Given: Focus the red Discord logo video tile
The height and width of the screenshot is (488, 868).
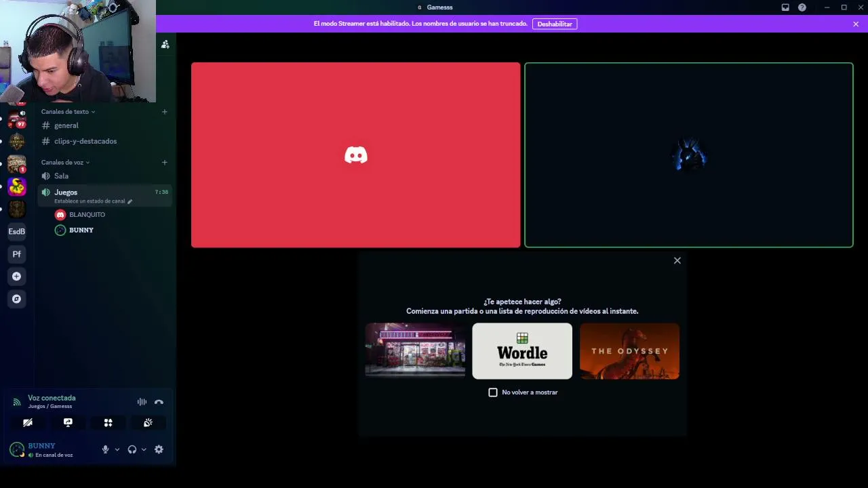Looking at the screenshot, I should click(x=355, y=155).
